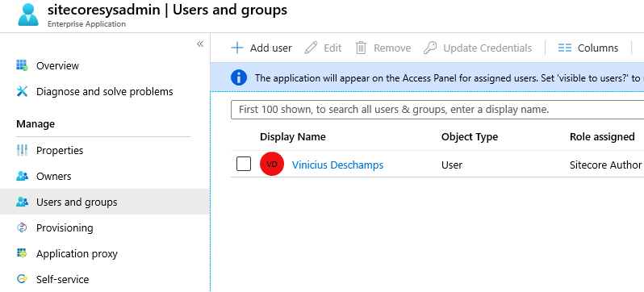Open the Overview menu item
Viewport: 644px width, 292px height.
pyautogui.click(x=57, y=65)
